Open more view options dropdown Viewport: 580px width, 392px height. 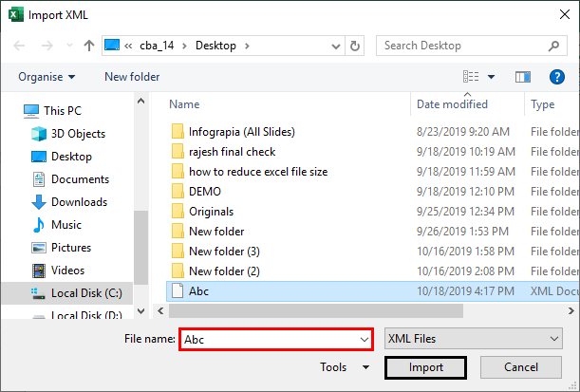[491, 77]
